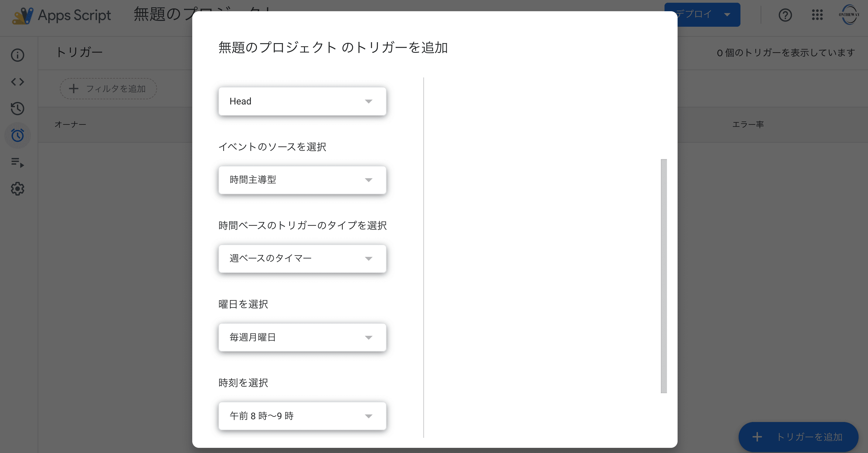The image size is (868, 453).
Task: Select the Triggers alarm clock icon
Action: coord(18,135)
